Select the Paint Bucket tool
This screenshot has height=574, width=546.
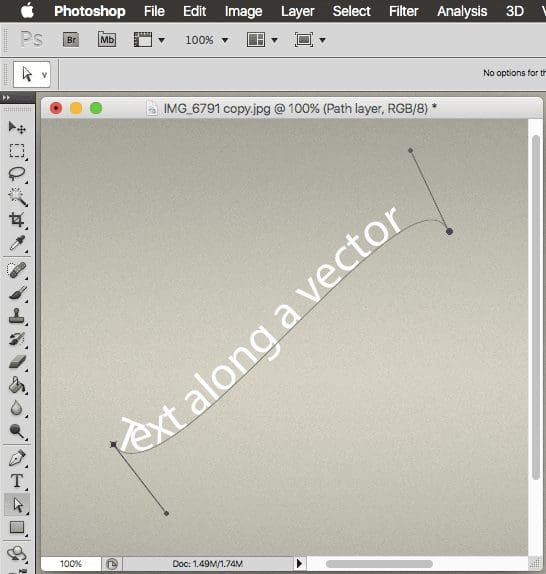click(17, 385)
